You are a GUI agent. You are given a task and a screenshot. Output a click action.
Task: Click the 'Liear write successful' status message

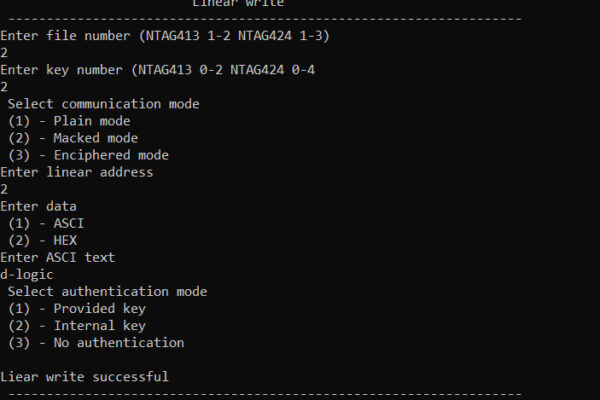pos(85,377)
